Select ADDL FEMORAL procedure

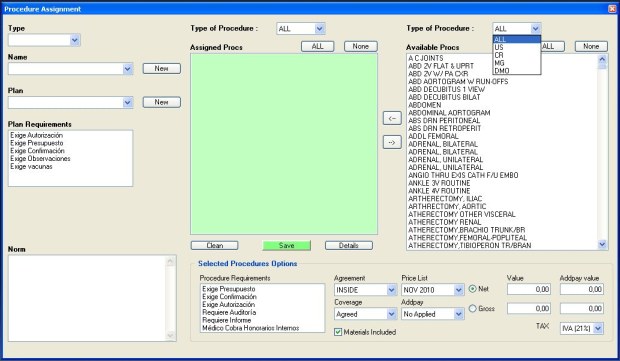[433, 136]
